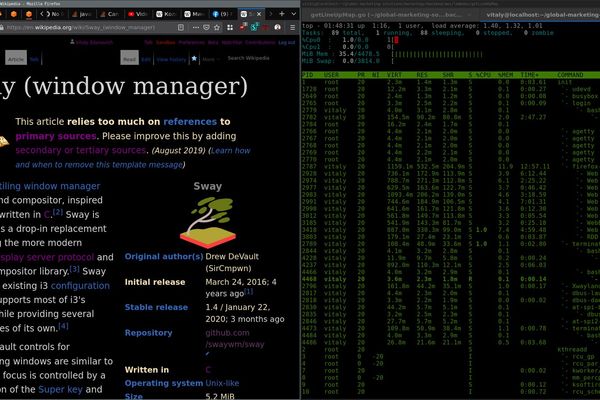The height and width of the screenshot is (400, 600).
Task: Open Learn how to remove template link
Action: (133, 158)
